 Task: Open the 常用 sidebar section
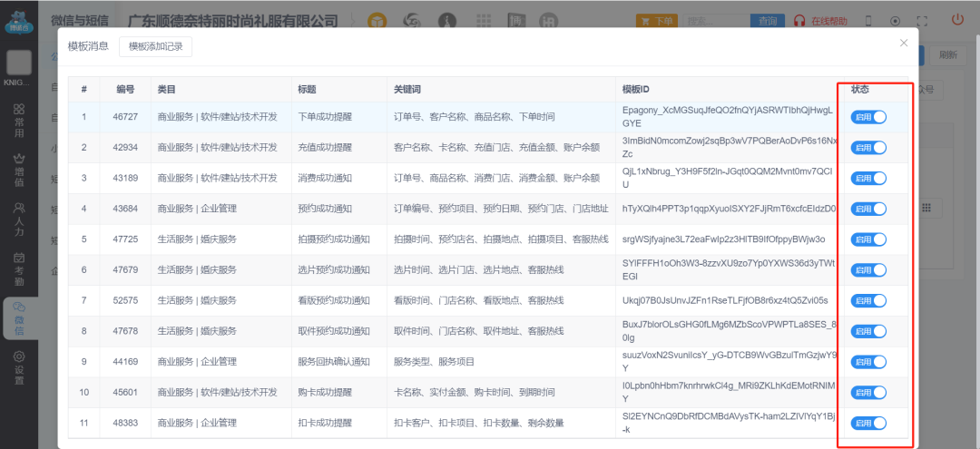(x=19, y=121)
